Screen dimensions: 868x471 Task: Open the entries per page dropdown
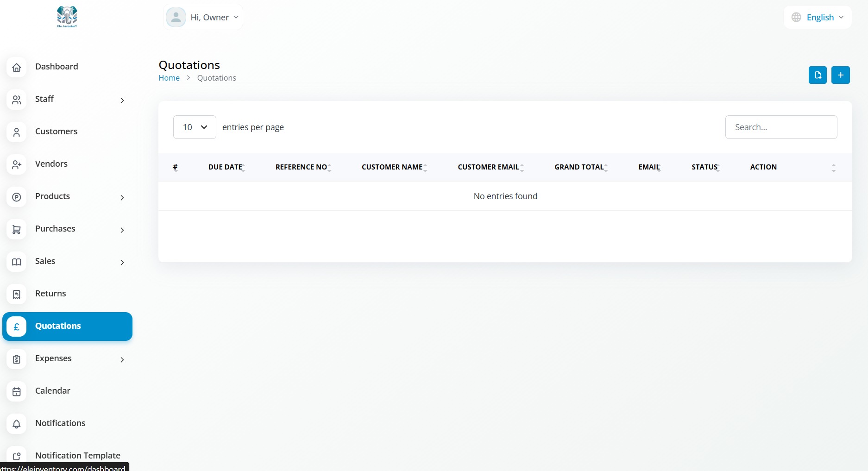[x=195, y=127]
